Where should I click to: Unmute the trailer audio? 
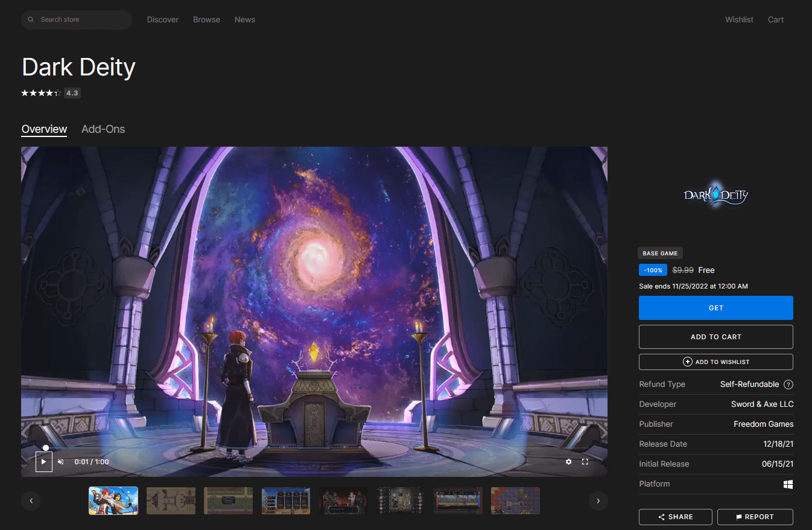61,462
